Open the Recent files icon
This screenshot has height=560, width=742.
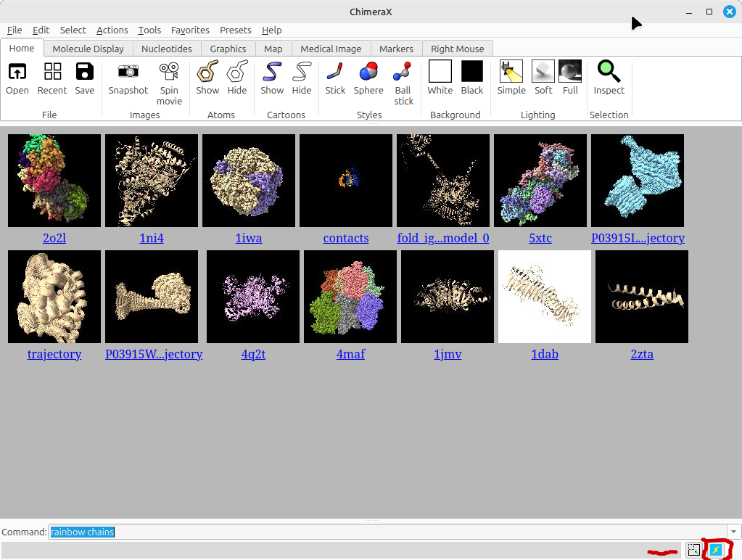52,72
